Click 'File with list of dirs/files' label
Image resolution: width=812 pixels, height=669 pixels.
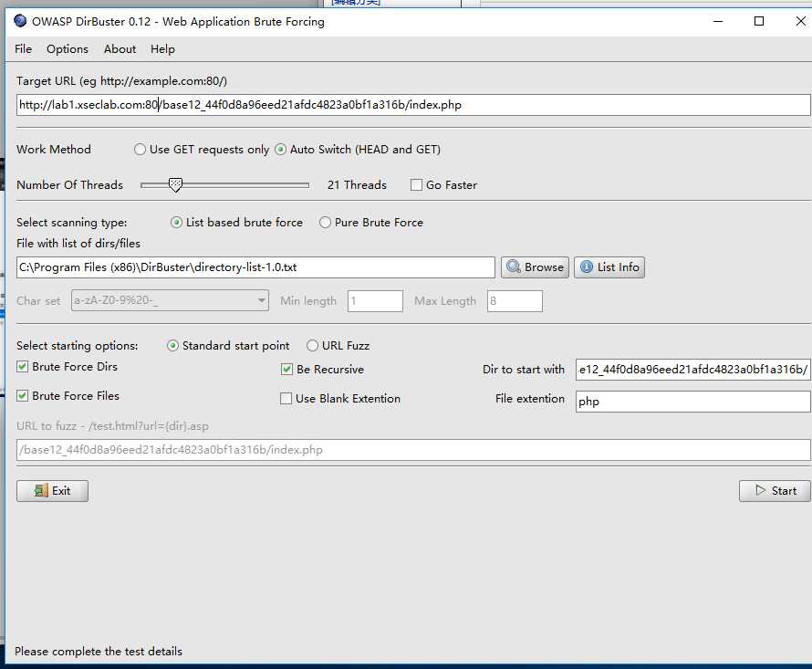tap(78, 244)
